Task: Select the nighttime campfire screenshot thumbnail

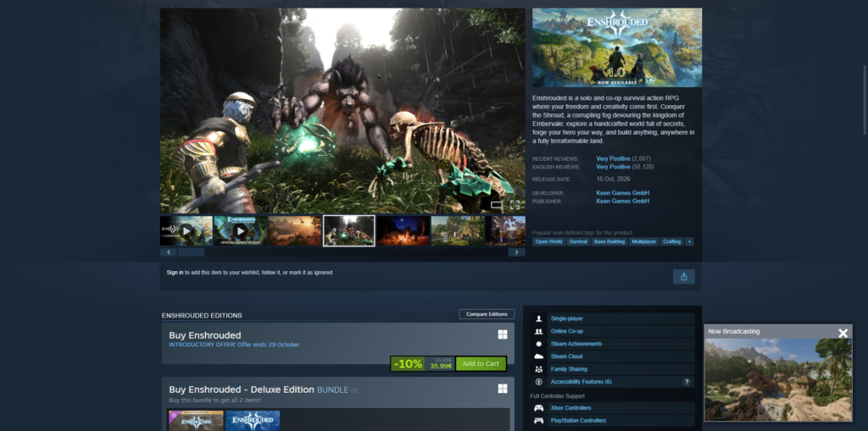Action: pos(403,230)
